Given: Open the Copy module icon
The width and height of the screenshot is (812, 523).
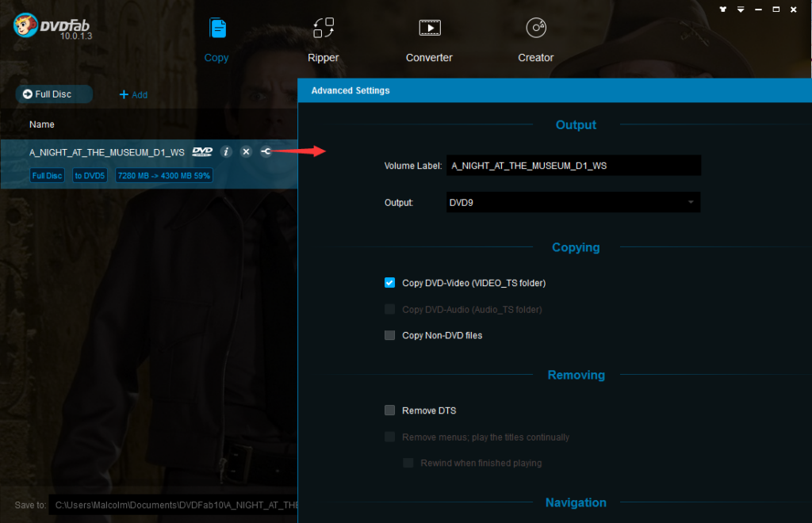Looking at the screenshot, I should coord(217,28).
